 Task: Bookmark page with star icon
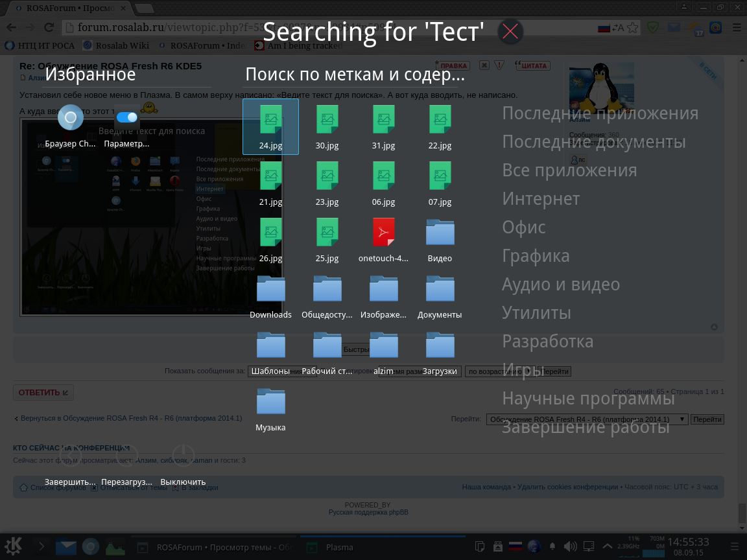(x=632, y=28)
